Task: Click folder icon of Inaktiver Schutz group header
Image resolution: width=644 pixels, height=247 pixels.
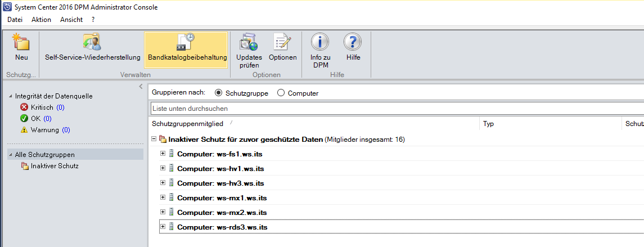Action: (x=162, y=140)
